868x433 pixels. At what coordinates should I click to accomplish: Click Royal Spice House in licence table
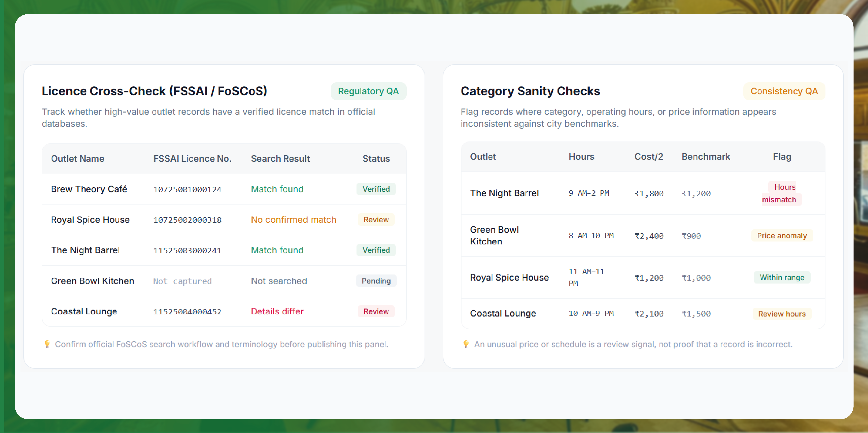coord(90,220)
